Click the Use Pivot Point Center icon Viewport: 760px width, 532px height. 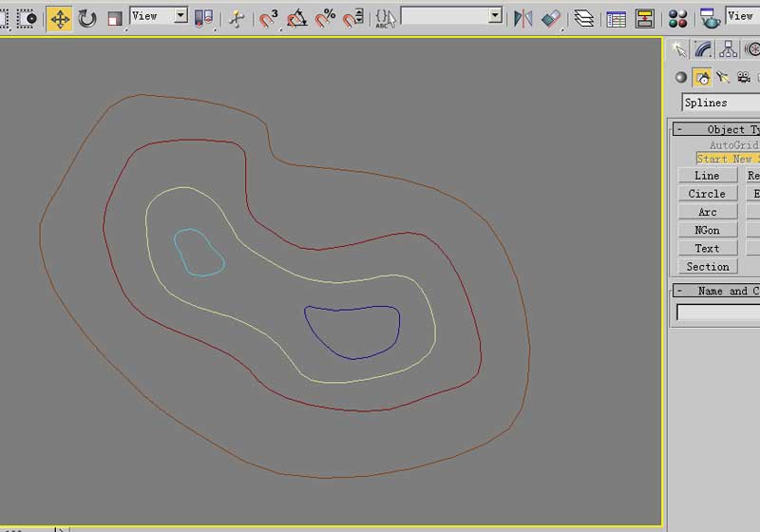[203, 19]
